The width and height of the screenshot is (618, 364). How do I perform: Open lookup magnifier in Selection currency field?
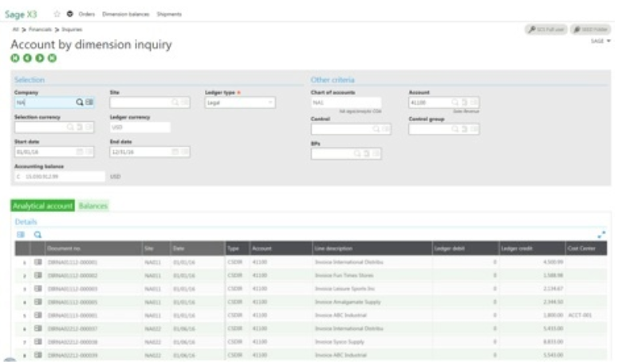point(70,127)
